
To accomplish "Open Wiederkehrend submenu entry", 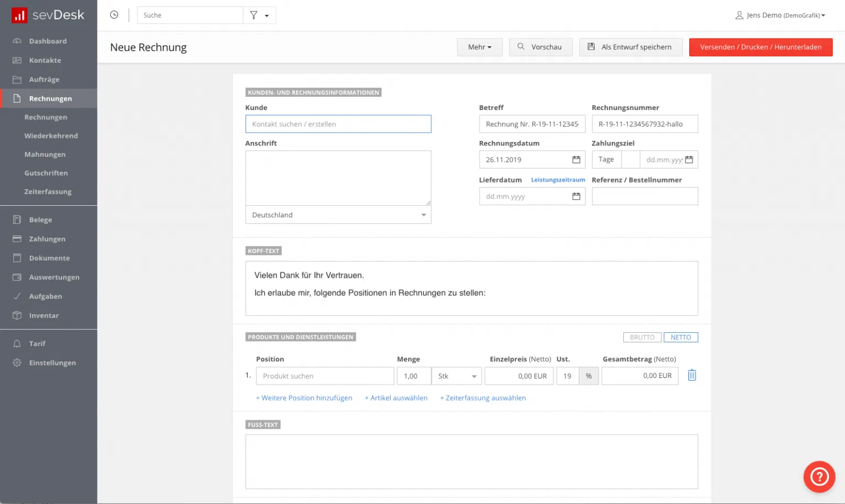I will pos(51,136).
